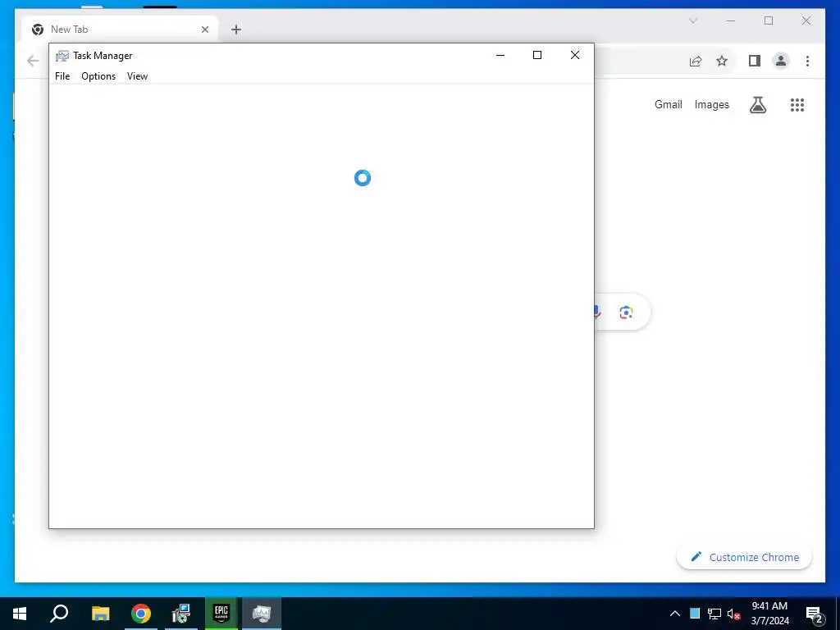Open the Options menu in Task Manager
The width and height of the screenshot is (840, 630).
pos(98,76)
